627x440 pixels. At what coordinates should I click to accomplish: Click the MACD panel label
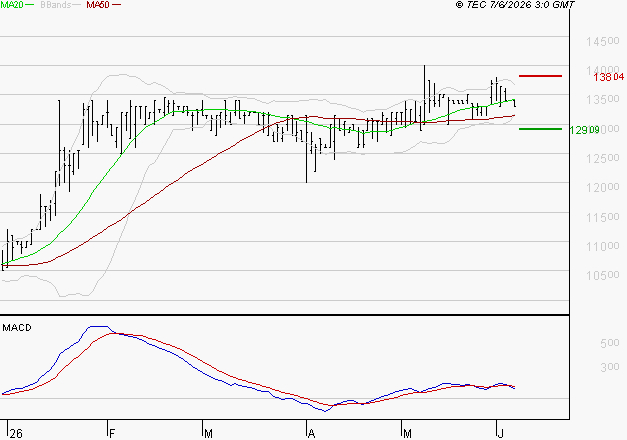[x=17, y=328]
